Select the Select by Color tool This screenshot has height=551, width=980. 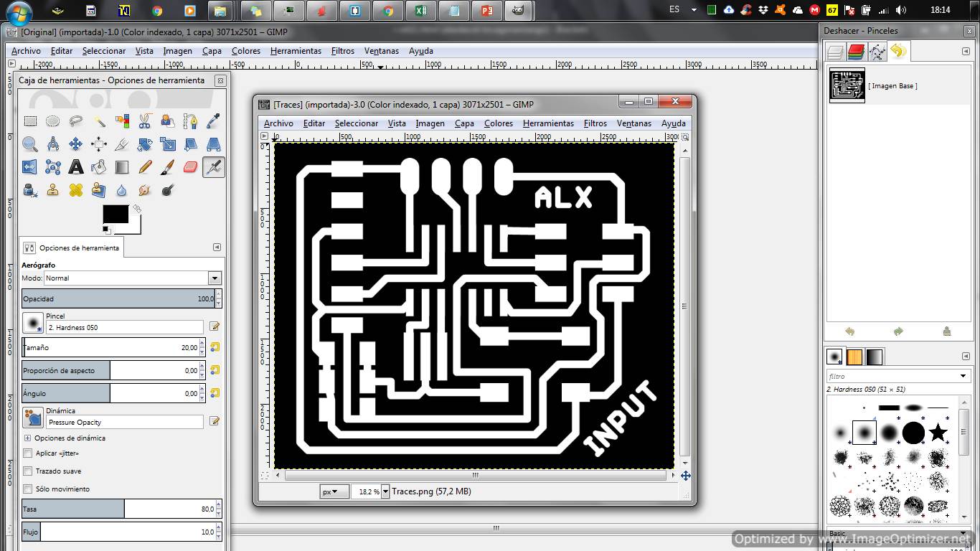(122, 121)
